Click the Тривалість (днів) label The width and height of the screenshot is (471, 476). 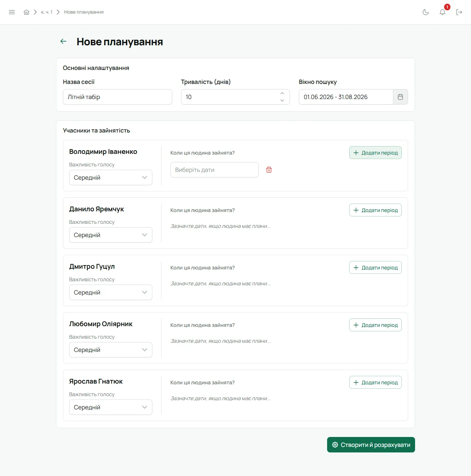click(x=206, y=82)
